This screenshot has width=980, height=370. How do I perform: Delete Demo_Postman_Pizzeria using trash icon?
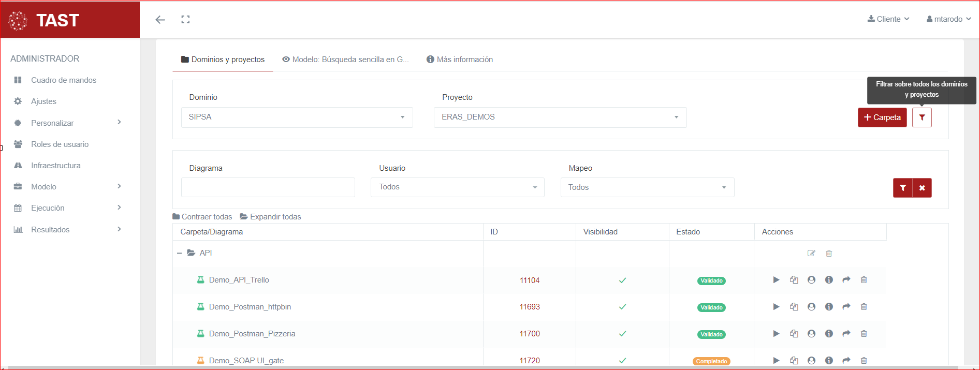(864, 334)
